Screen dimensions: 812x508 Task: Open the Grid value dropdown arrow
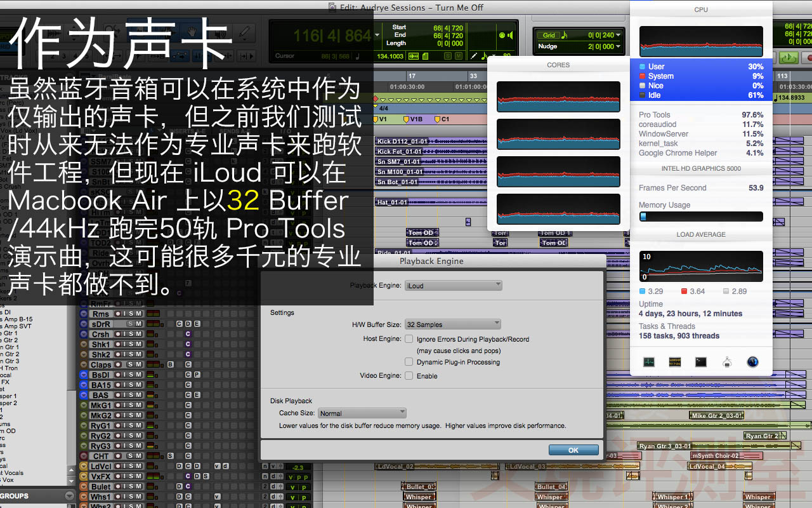[x=619, y=36]
